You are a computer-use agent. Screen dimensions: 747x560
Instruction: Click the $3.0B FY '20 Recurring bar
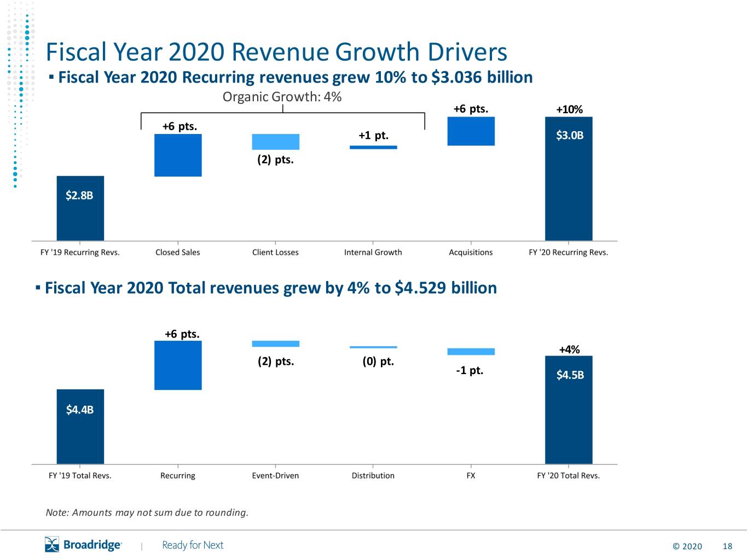(x=569, y=179)
